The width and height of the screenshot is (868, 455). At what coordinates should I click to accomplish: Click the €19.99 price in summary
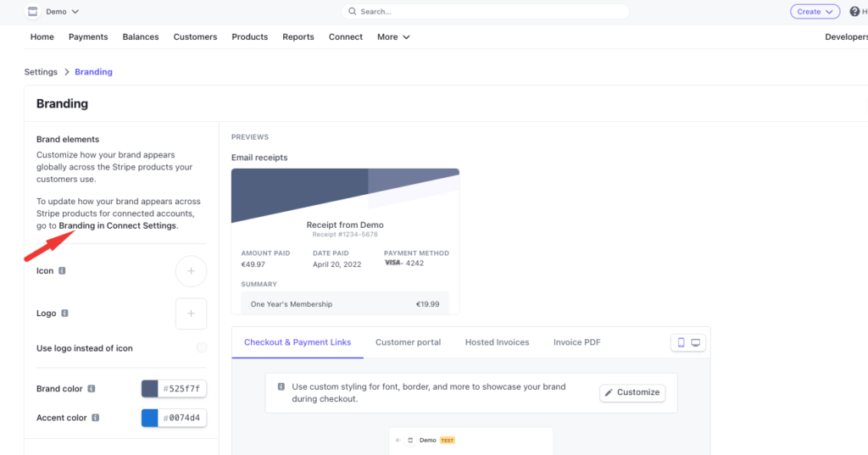[x=427, y=304]
